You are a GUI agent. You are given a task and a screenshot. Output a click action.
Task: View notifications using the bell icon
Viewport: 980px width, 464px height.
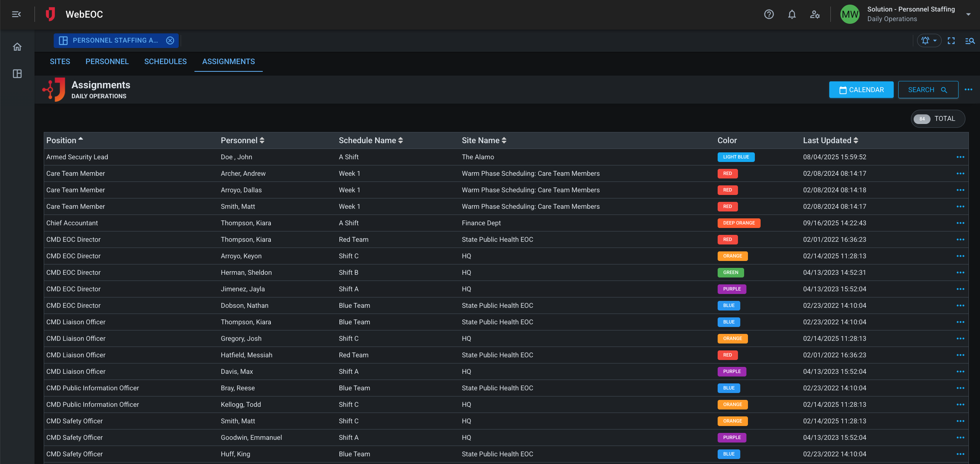[792, 15]
